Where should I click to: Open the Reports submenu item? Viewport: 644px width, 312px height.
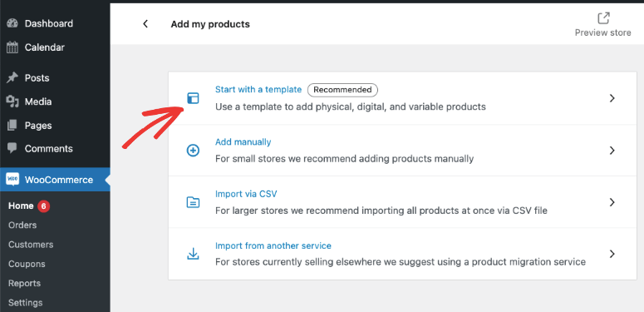click(x=25, y=283)
